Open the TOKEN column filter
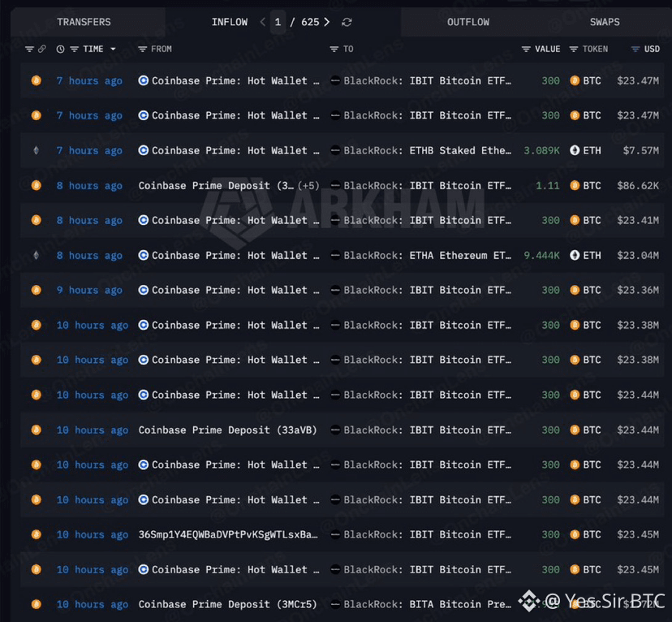Image resolution: width=672 pixels, height=622 pixels. click(573, 50)
